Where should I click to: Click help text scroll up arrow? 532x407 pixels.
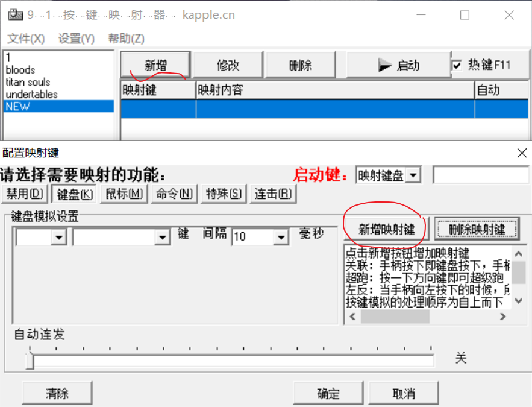click(x=518, y=254)
